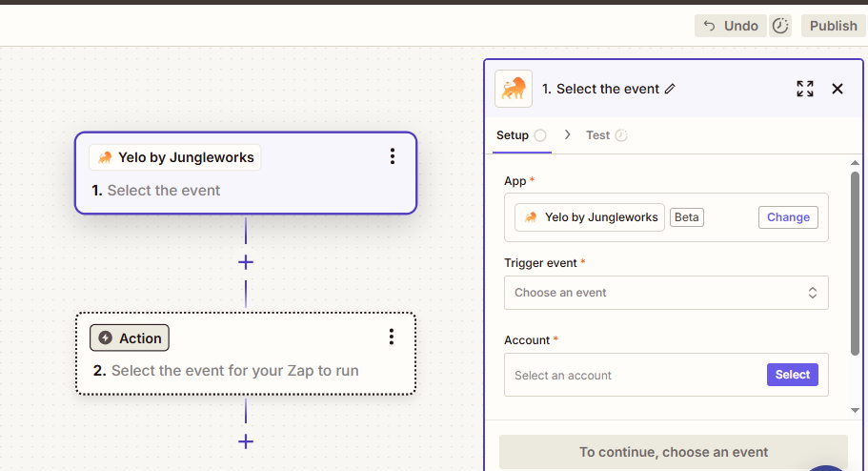Switch to the Test tab
The height and width of the screenshot is (471, 868).
pyautogui.click(x=606, y=135)
